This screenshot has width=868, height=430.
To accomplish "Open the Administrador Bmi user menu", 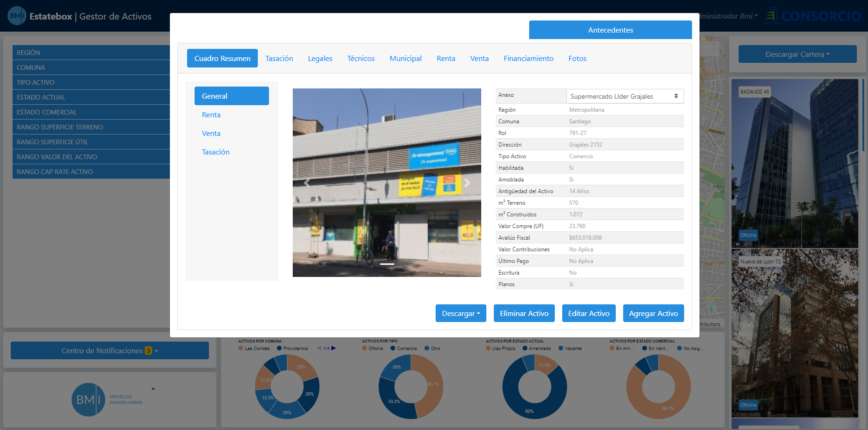I will coord(728,16).
